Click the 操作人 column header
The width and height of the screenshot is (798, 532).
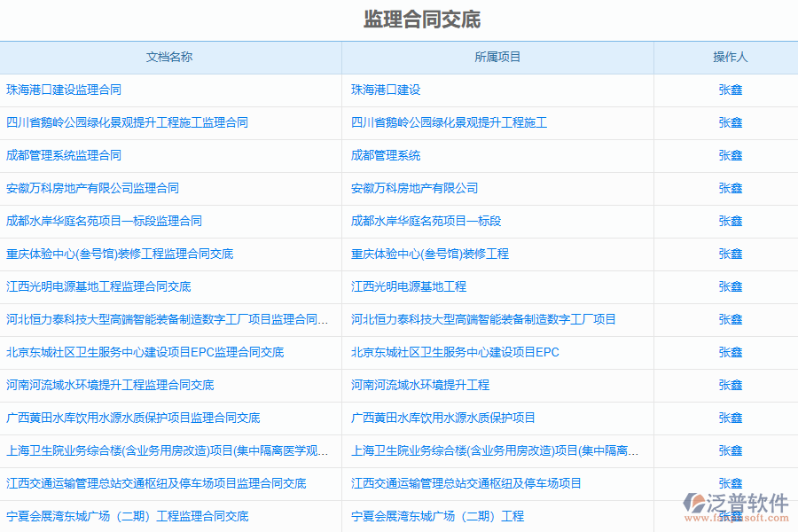[730, 57]
